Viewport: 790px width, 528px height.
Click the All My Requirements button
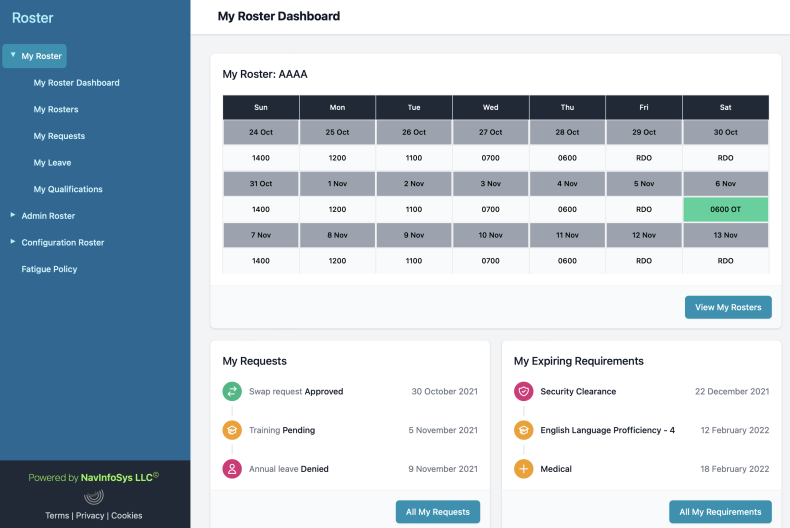point(720,512)
